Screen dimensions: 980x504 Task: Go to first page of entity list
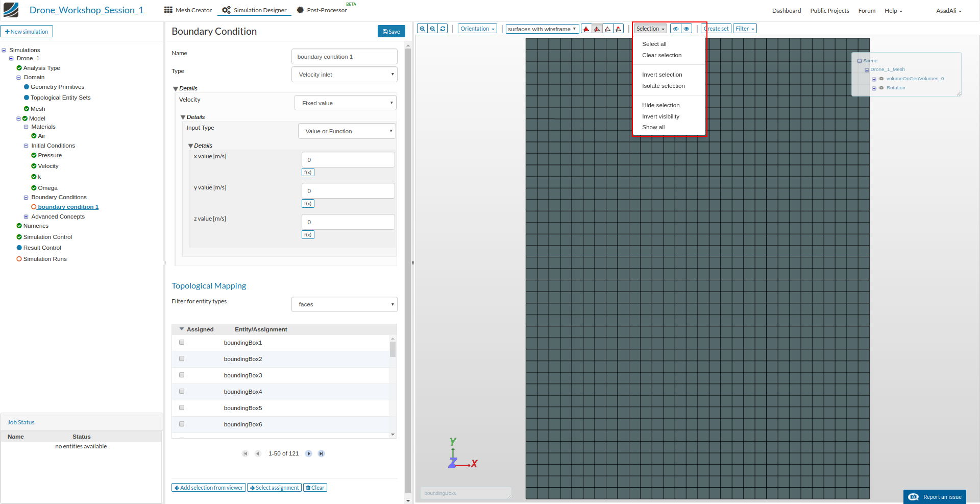click(x=246, y=453)
